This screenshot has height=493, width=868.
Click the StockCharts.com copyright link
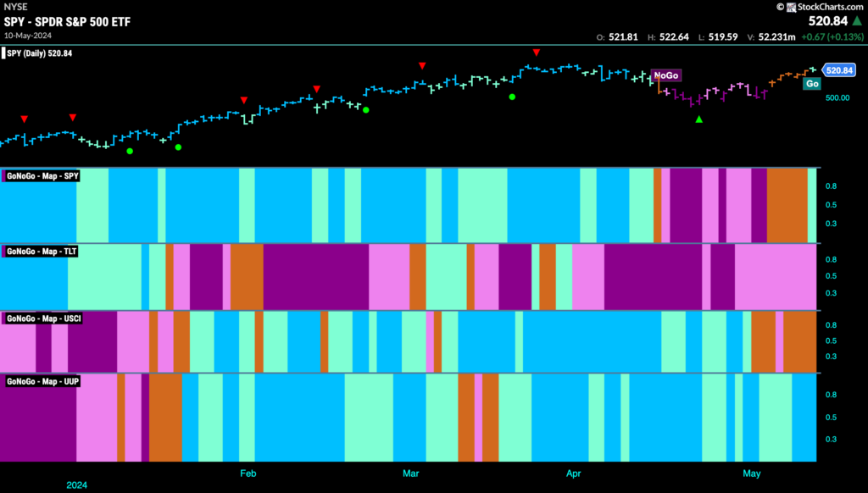(x=820, y=7)
